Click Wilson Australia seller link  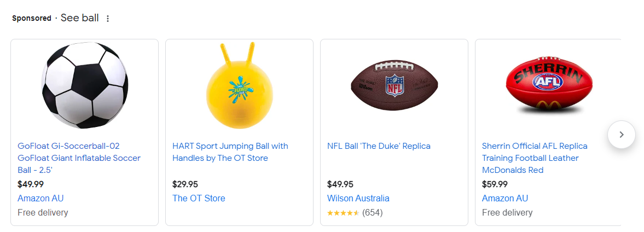point(358,198)
